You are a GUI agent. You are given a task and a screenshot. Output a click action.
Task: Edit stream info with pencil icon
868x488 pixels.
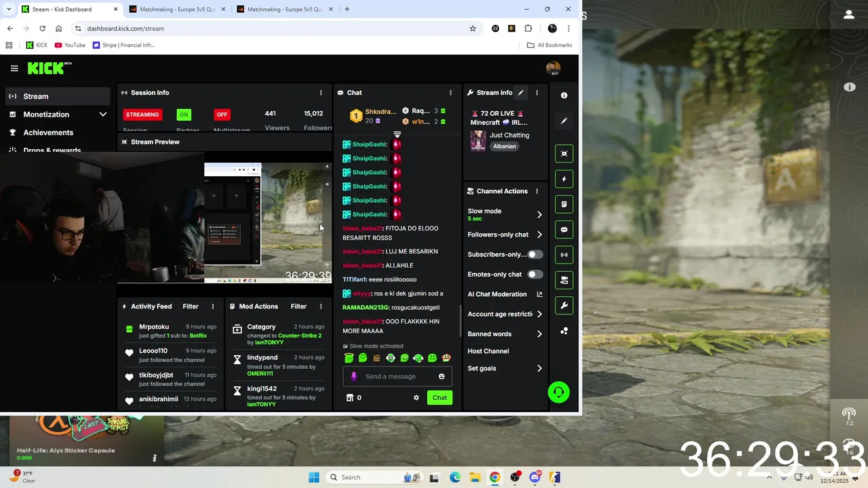click(x=521, y=93)
